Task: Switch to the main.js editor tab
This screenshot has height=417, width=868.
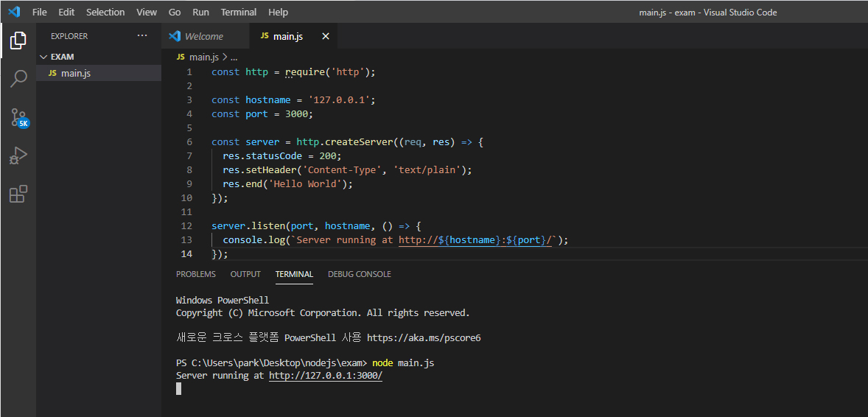Action: (x=288, y=37)
